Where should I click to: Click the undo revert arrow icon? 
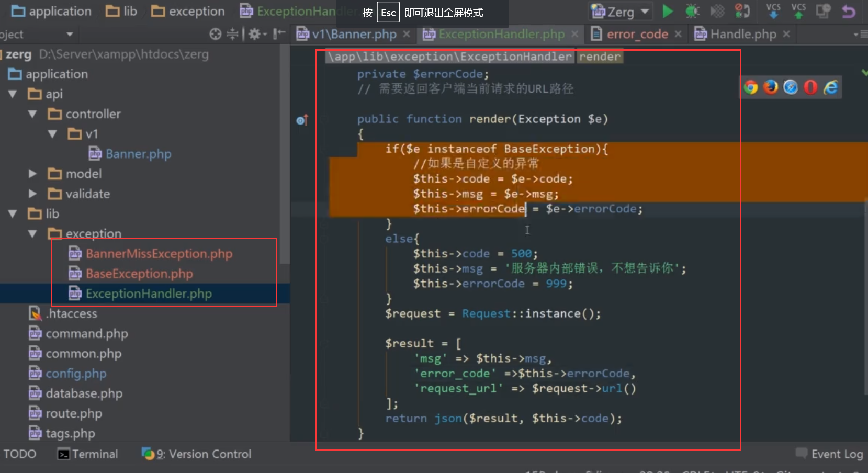pyautogui.click(x=849, y=11)
